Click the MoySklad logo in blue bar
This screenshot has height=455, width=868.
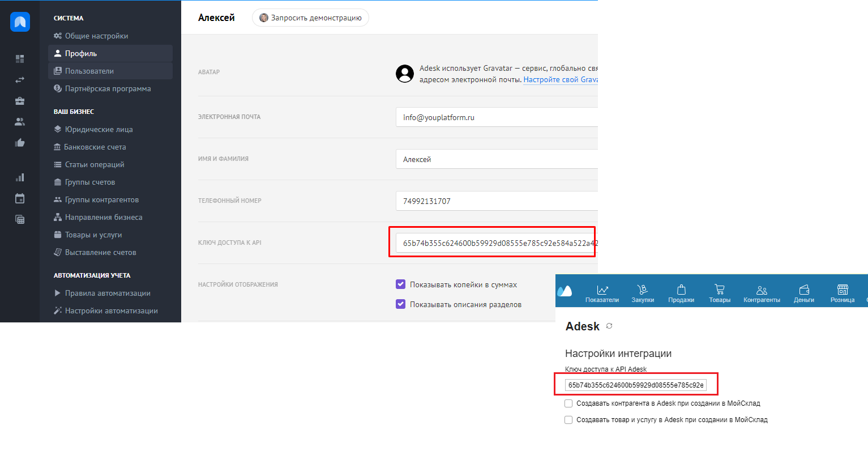pyautogui.click(x=565, y=291)
